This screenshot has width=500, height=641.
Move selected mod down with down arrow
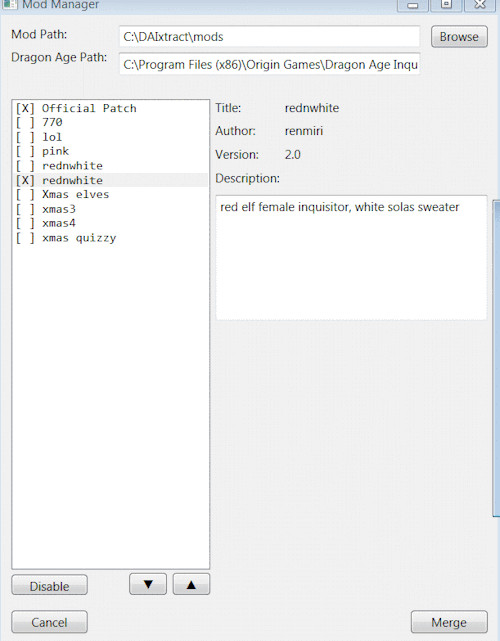pos(148,584)
